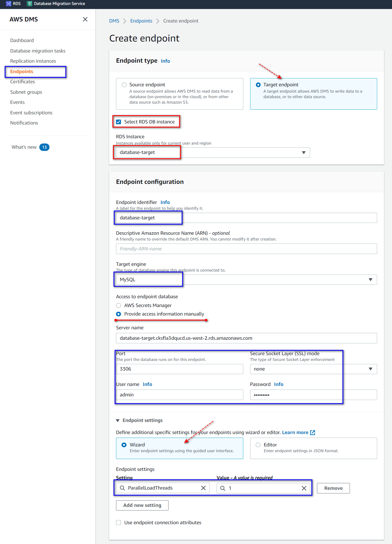
Task: Click the Friendly-ARN-name input field
Action: [x=246, y=249]
